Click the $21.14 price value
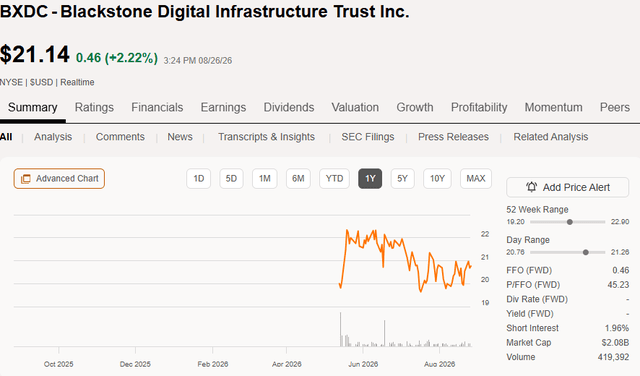This screenshot has height=376, width=640. tap(35, 55)
